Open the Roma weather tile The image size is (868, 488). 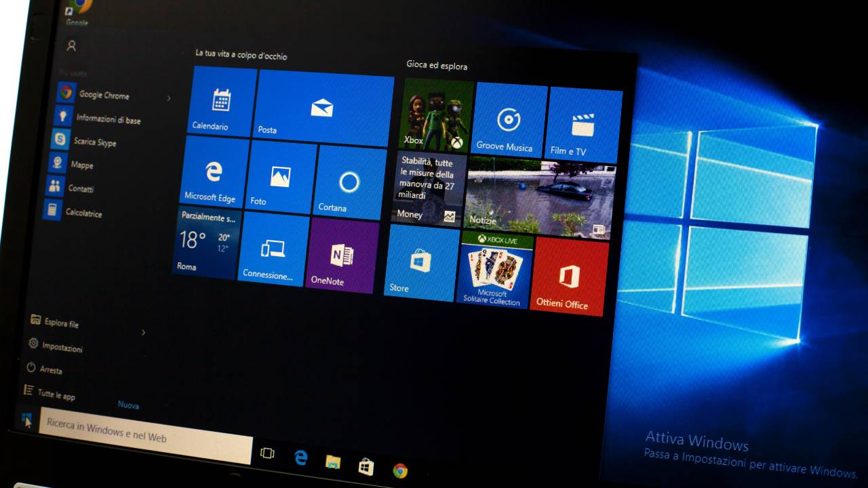coord(207,243)
